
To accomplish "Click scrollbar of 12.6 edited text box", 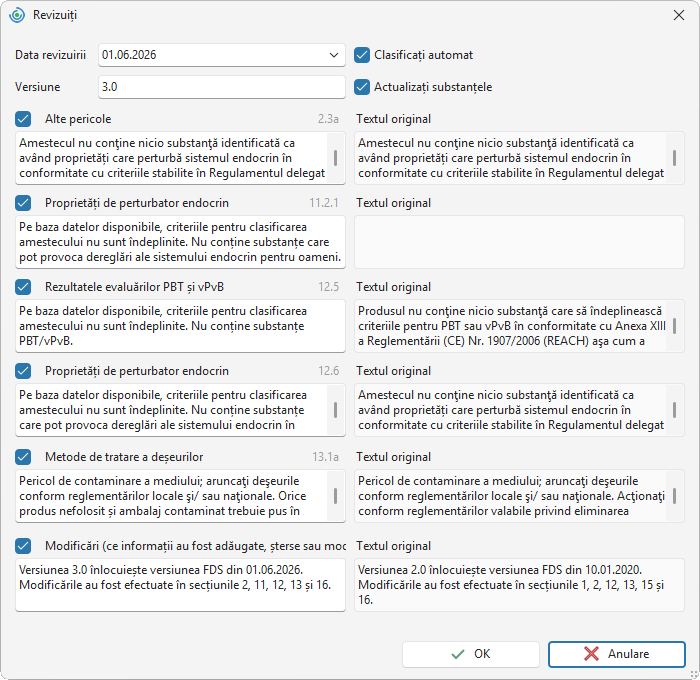I will tap(335, 409).
